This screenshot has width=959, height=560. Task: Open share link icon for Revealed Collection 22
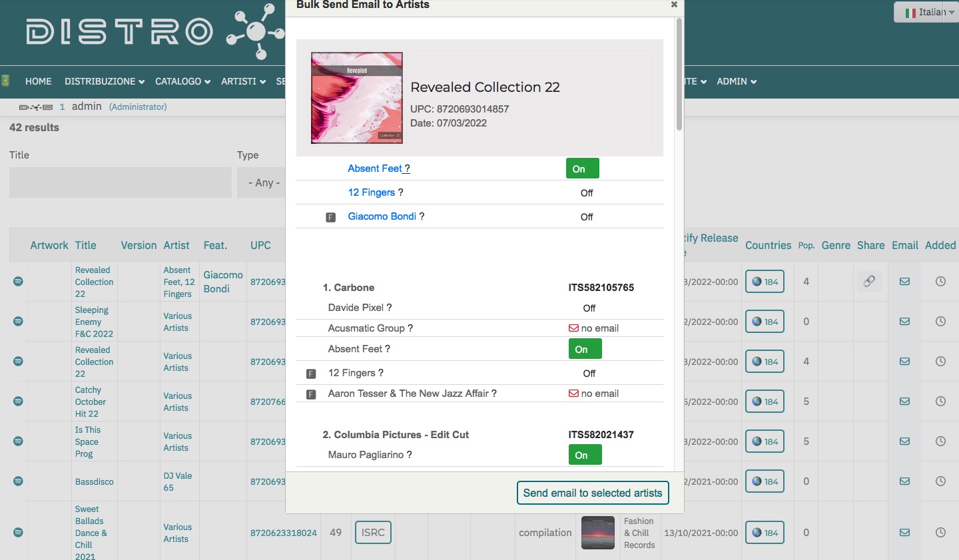point(869,282)
